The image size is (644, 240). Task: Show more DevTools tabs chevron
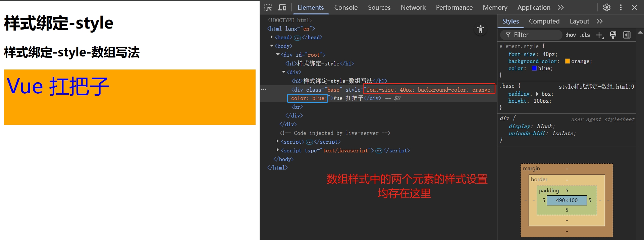pyautogui.click(x=561, y=7)
